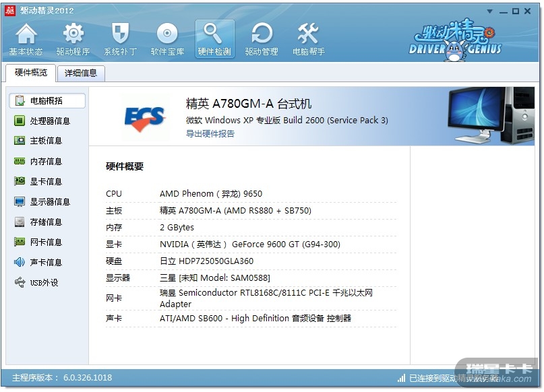Viewport: 544px width, 392px height.
Task: Click the 内存 value 2 GBytes
Action: coord(177,228)
